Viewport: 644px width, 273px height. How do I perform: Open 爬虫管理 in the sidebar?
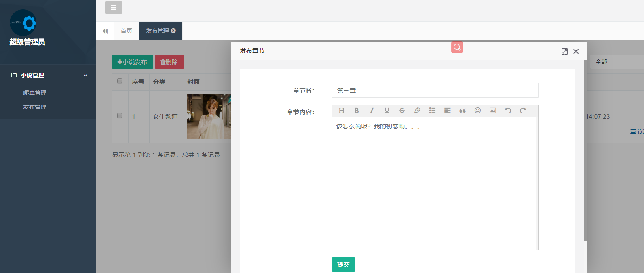coord(35,93)
